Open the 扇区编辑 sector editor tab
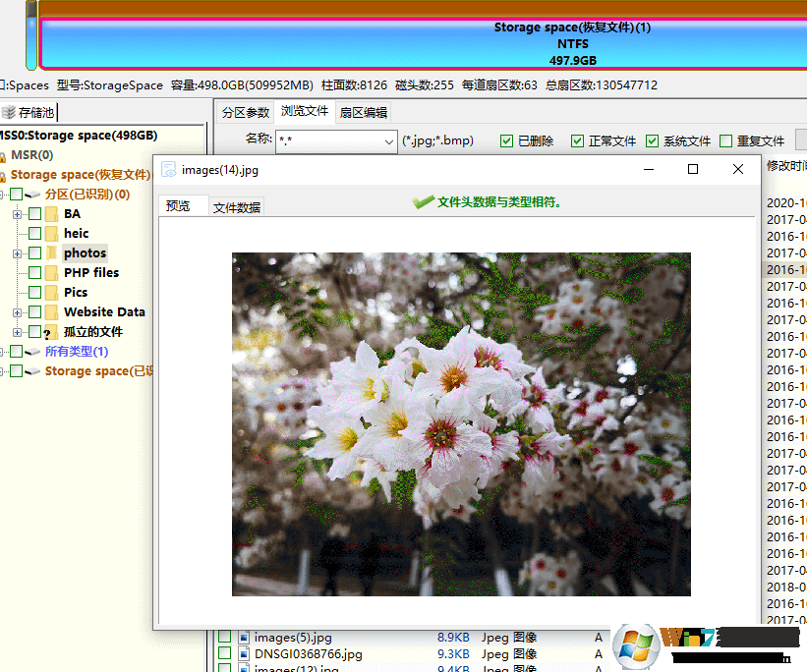 pyautogui.click(x=363, y=112)
